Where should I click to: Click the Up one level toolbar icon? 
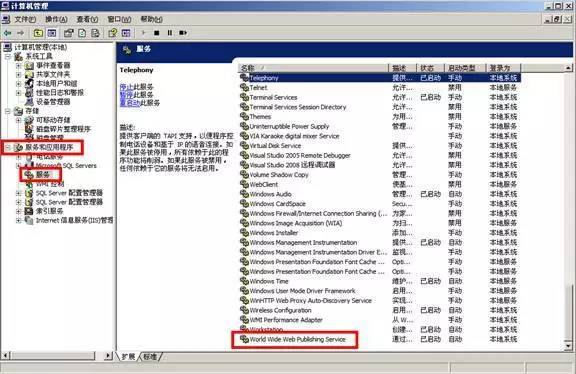click(x=38, y=33)
